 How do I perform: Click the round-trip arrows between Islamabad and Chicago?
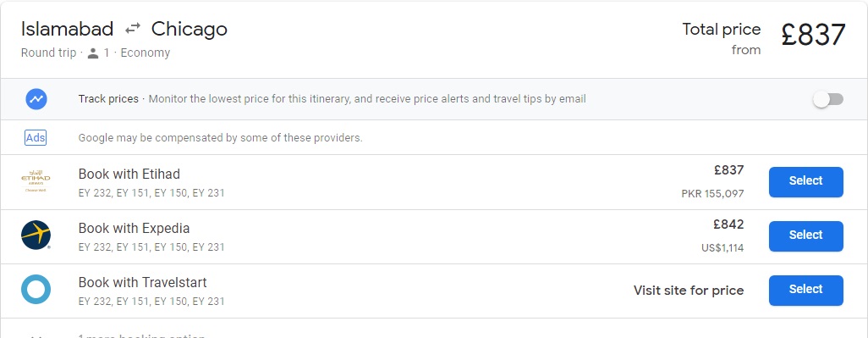[132, 28]
